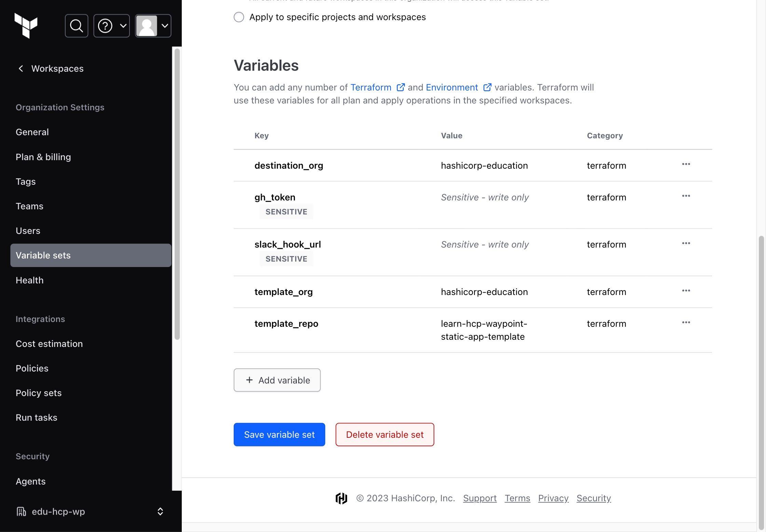Screen dimensions: 766x532
Task: Open actions menu for template_repo row
Action: tap(686, 322)
